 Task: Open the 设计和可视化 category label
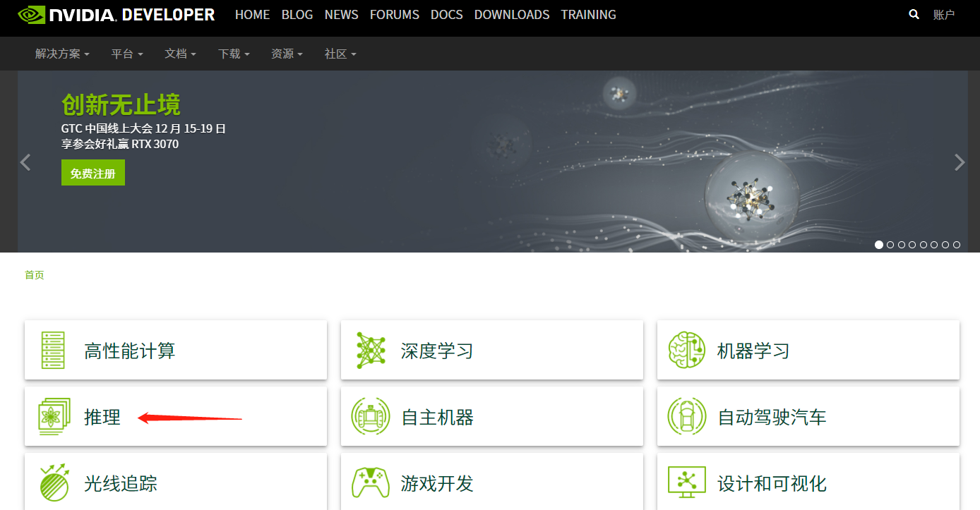tap(772, 483)
